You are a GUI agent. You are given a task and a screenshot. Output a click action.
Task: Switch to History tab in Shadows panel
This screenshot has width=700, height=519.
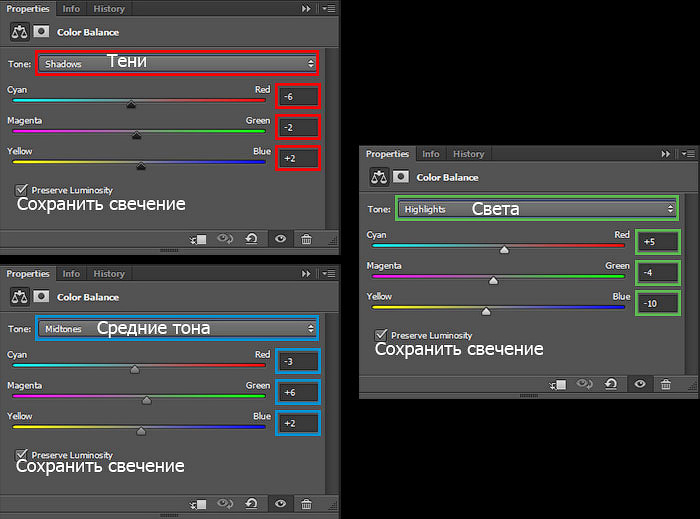coord(109,9)
